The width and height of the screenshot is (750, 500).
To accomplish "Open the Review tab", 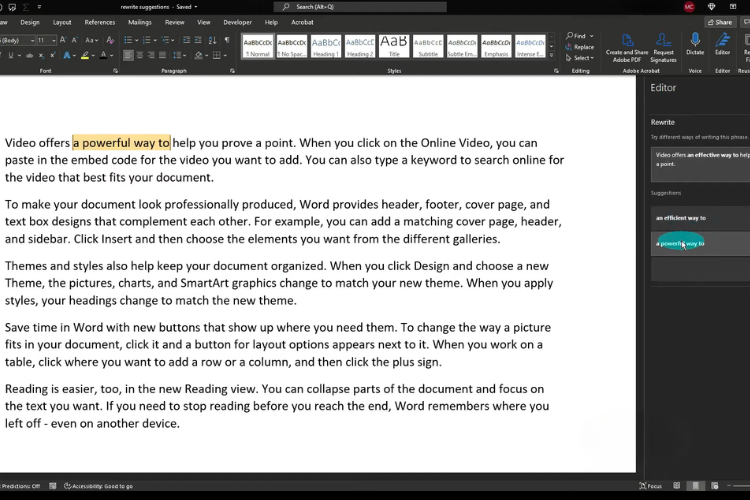I will click(x=175, y=22).
